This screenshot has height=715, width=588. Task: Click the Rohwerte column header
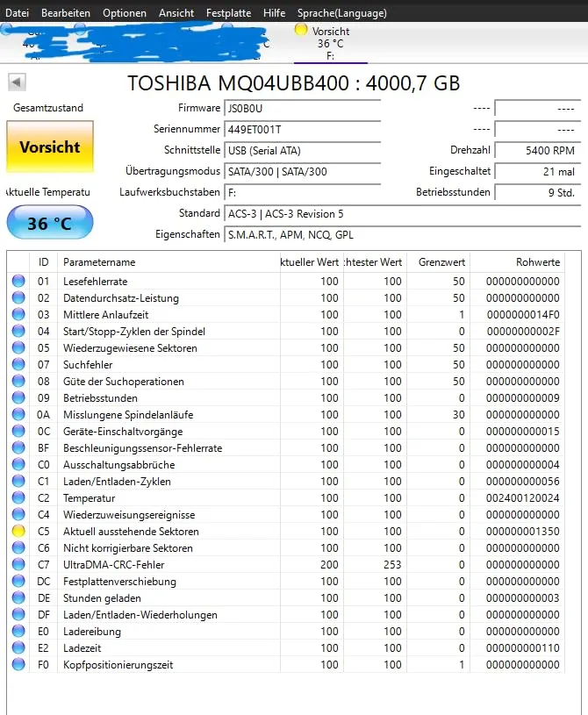coord(518,262)
